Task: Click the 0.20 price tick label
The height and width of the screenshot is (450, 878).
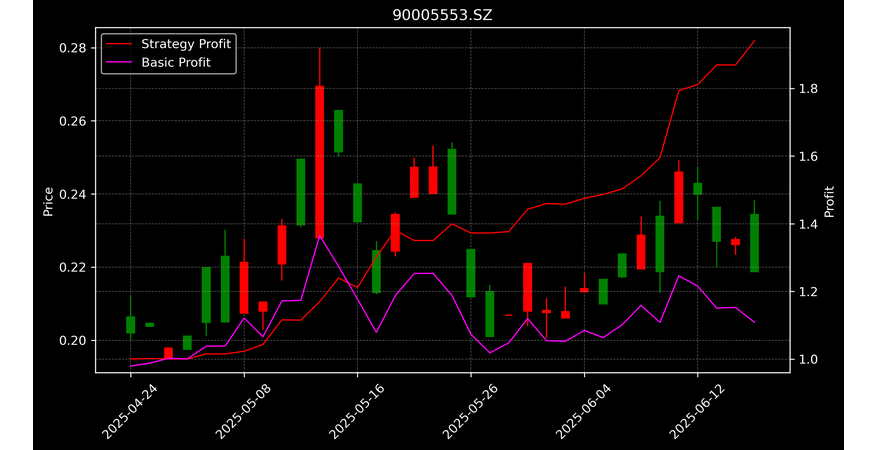Action: click(73, 340)
